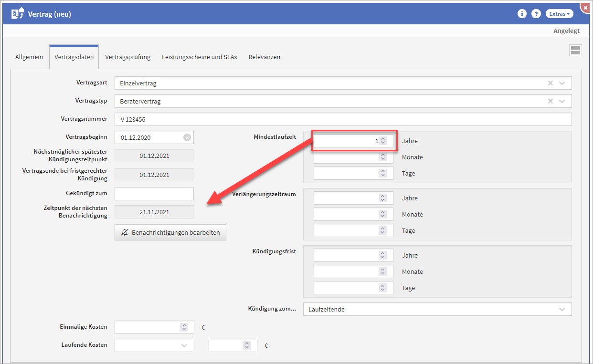The image size is (593, 364).
Task: Switch to the Allgemein tab
Action: (29, 57)
